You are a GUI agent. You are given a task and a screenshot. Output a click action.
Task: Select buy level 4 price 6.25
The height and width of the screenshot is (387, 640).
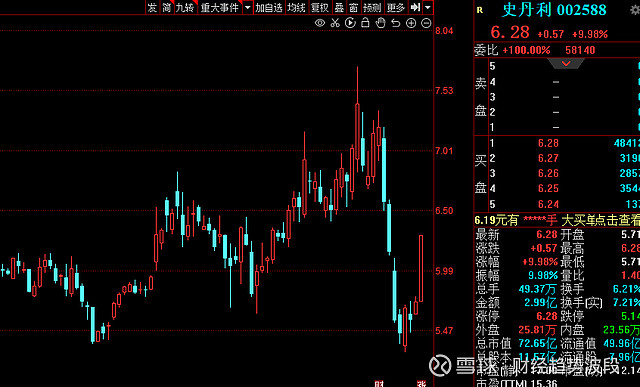click(548, 189)
